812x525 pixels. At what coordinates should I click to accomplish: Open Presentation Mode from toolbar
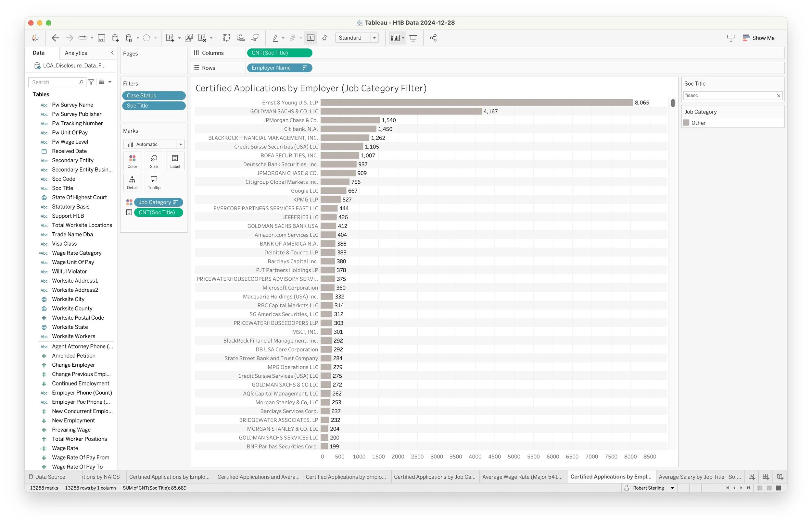coord(413,38)
